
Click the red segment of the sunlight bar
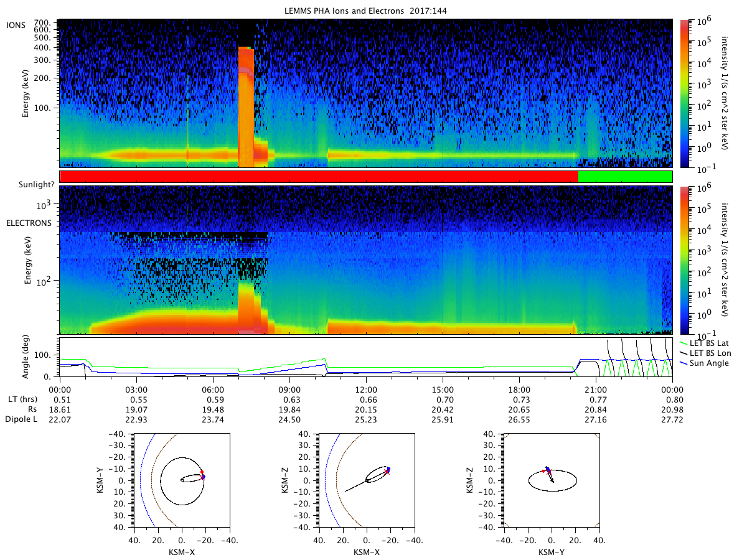coord(319,177)
